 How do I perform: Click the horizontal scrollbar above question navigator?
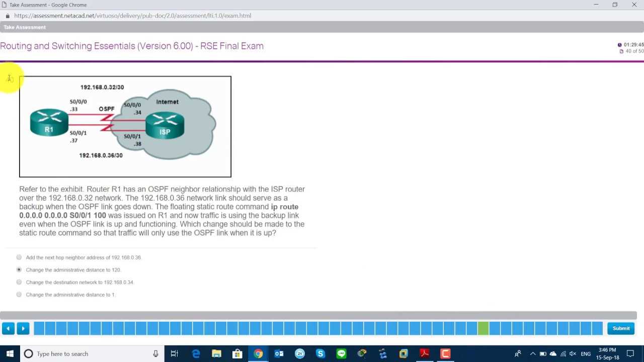[x=318, y=315]
